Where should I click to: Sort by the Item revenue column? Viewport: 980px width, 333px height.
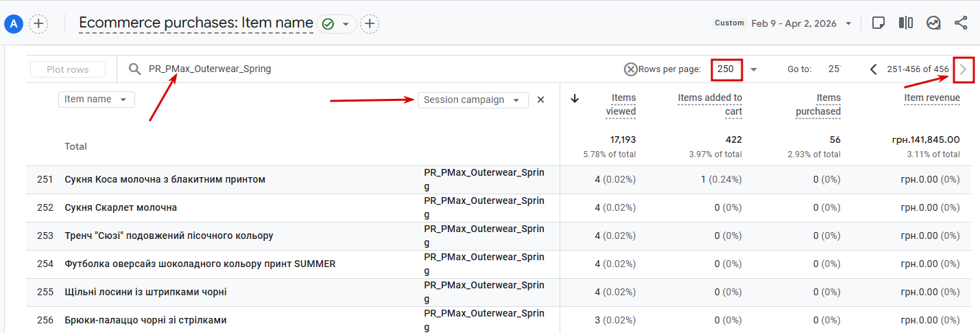931,98
